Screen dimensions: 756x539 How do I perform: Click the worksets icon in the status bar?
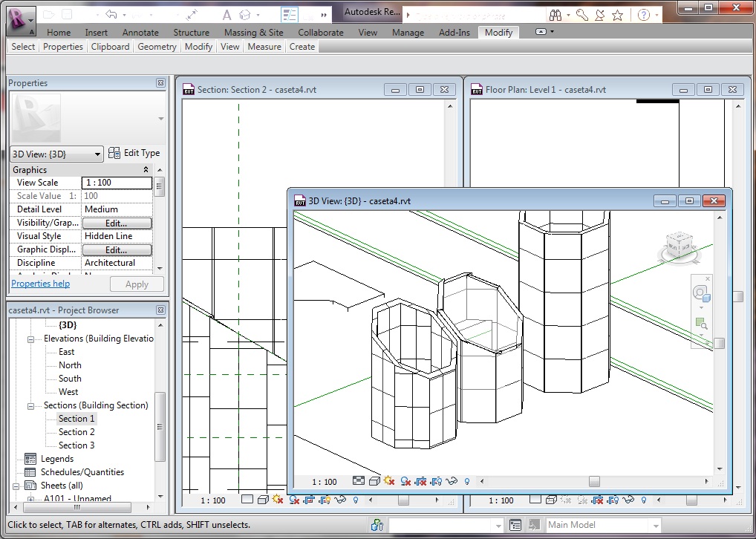tap(377, 525)
